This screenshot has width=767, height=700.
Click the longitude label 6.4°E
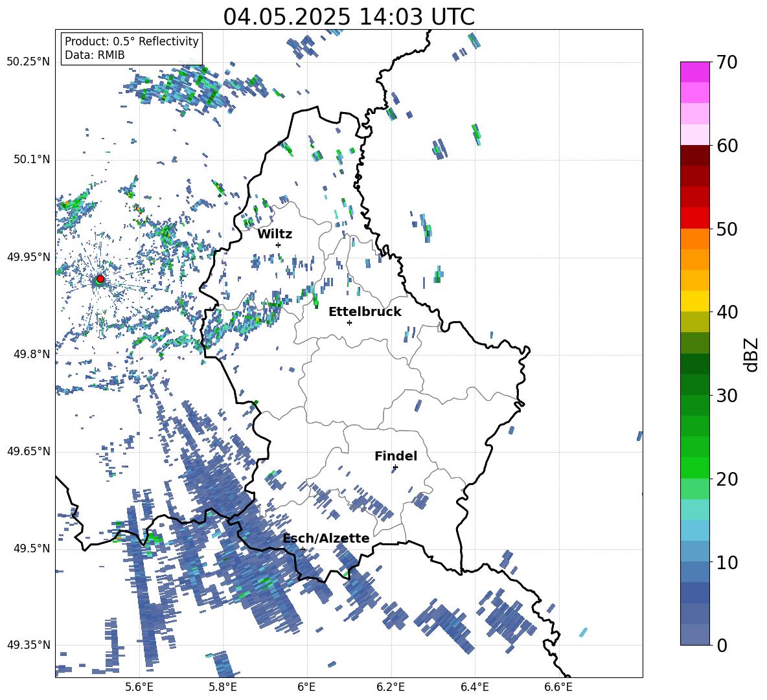pyautogui.click(x=474, y=687)
